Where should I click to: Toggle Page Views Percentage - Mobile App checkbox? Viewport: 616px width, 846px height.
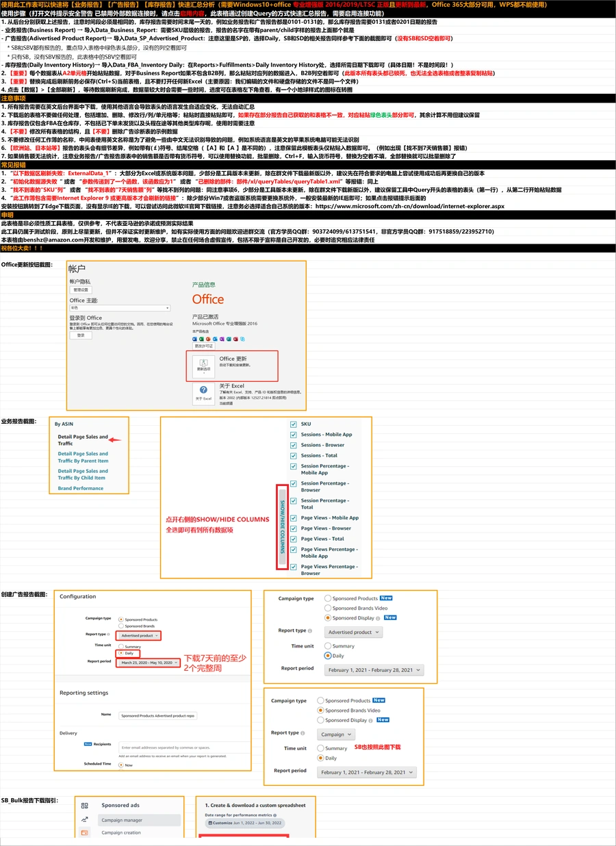tap(294, 550)
